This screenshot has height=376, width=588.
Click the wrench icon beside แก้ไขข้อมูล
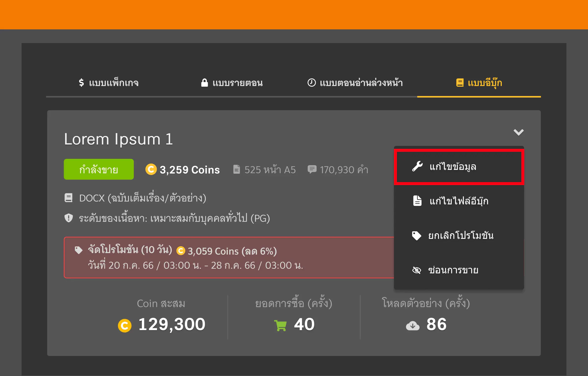pos(417,166)
